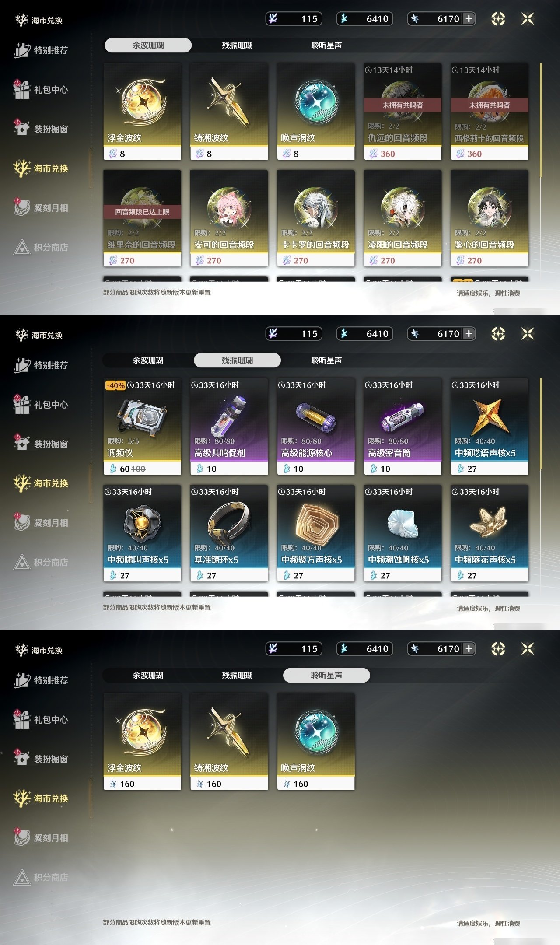Select 安可的回音频段 character portrait

click(x=229, y=218)
